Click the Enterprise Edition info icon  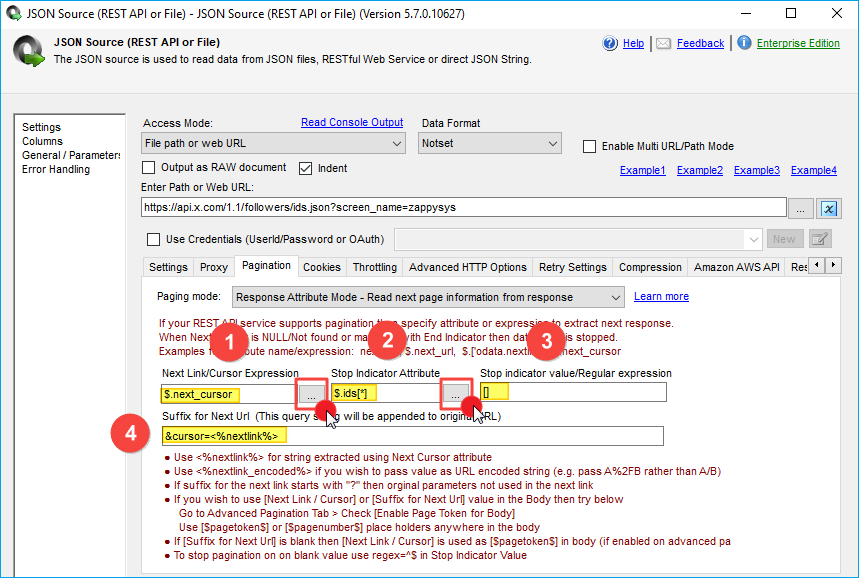(744, 43)
